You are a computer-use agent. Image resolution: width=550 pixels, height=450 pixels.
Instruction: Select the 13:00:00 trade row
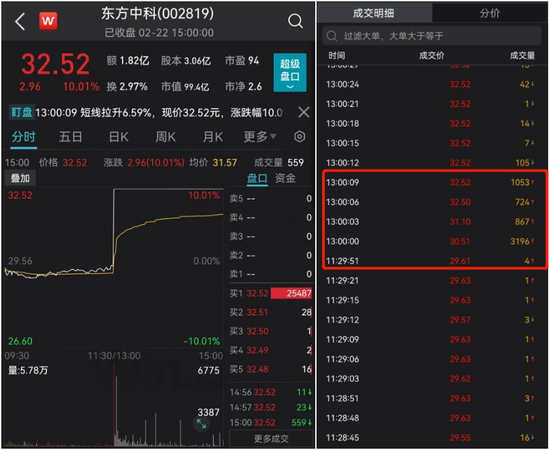click(x=432, y=241)
